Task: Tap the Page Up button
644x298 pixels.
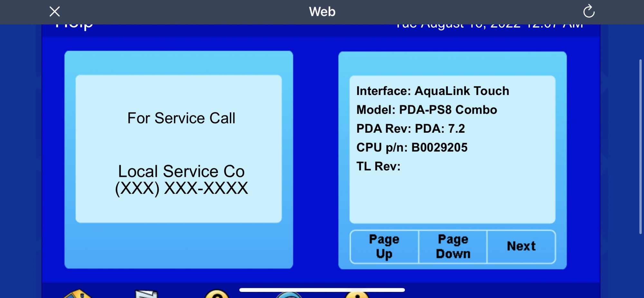Action: point(384,246)
